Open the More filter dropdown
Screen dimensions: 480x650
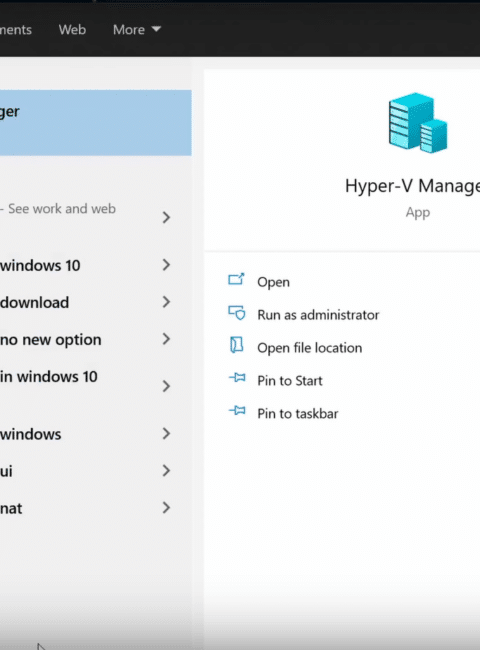(136, 29)
